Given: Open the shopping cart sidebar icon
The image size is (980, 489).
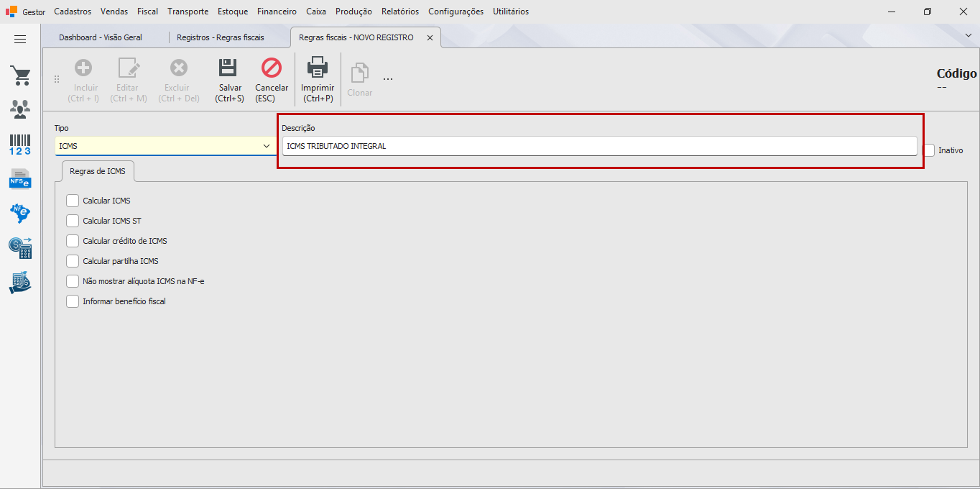Looking at the screenshot, I should click(x=20, y=76).
